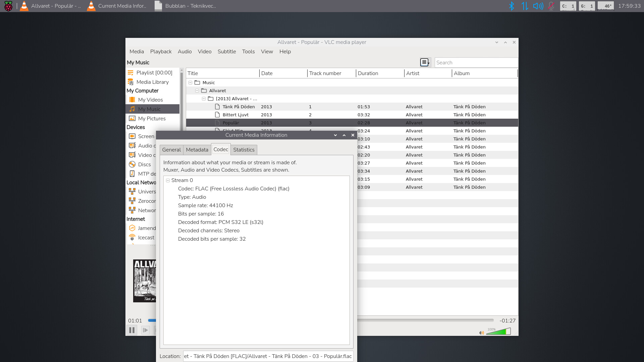Click the CPU temperature 46° indicator
Viewport: 644px width, 362px height.
[x=606, y=6]
